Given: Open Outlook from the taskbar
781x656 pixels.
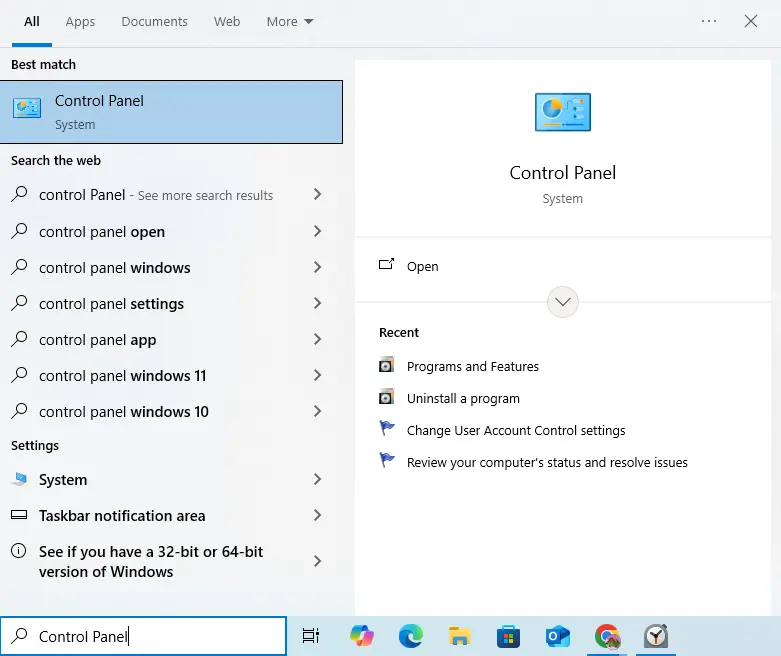Looking at the screenshot, I should [557, 636].
